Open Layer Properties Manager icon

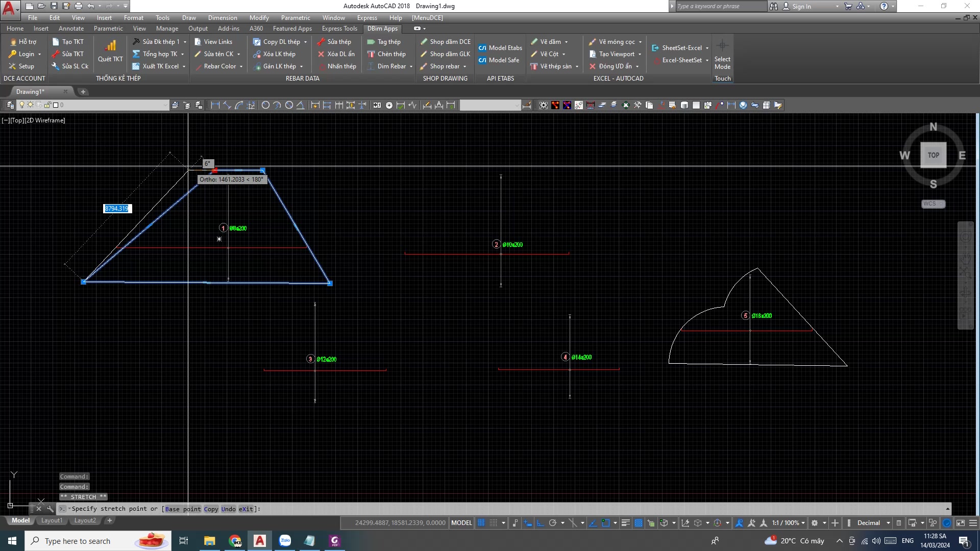coord(10,105)
